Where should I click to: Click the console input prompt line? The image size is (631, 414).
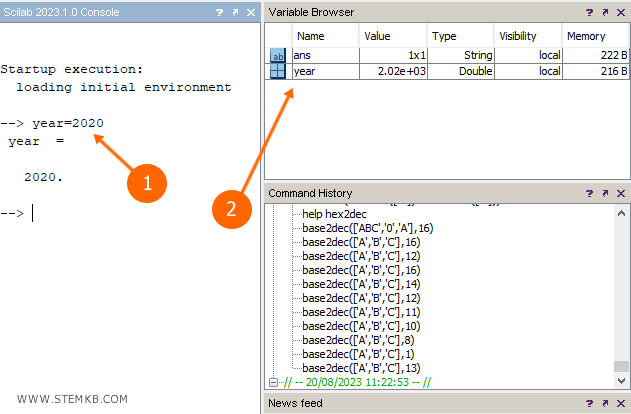[130, 213]
